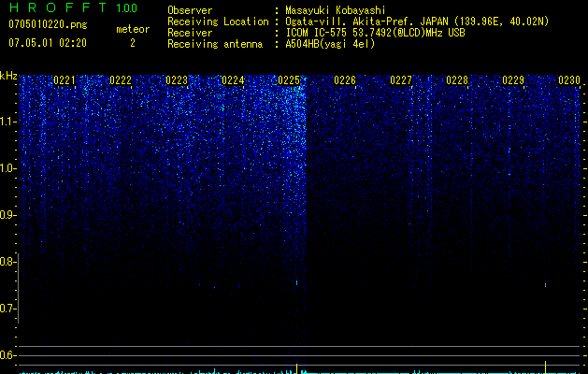Click the 0221 time marker
Image resolution: width=588 pixels, height=374 pixels.
pyautogui.click(x=65, y=80)
